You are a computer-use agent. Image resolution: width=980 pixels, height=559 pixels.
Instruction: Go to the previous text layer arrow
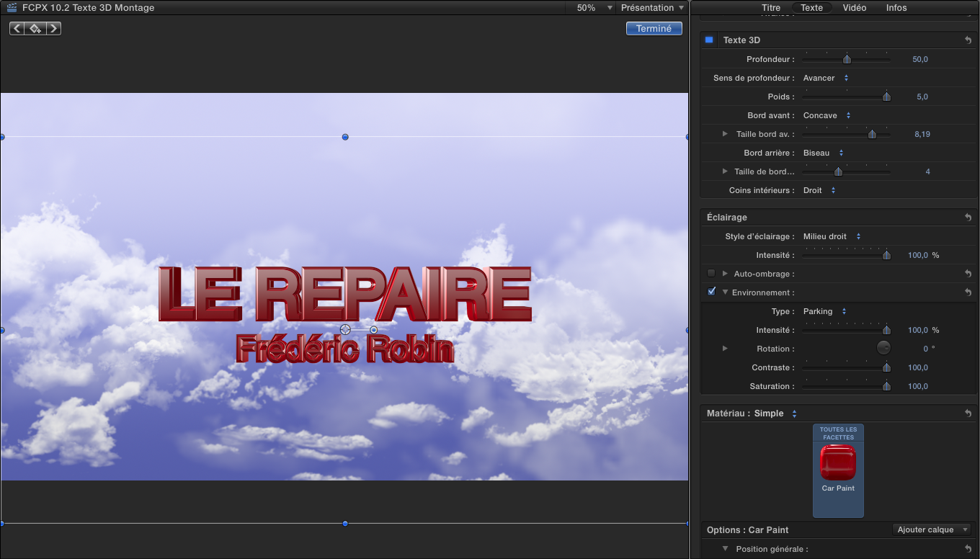[17, 29]
